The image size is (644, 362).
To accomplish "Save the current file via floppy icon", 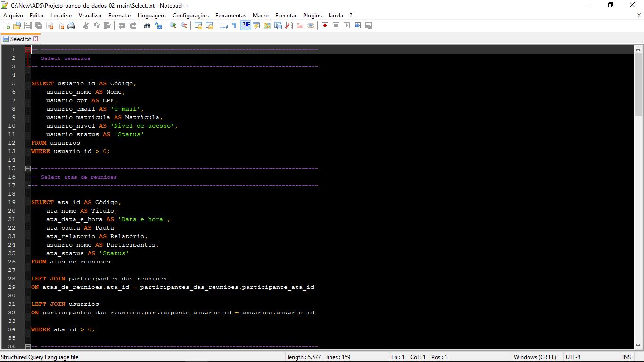I will click(28, 25).
